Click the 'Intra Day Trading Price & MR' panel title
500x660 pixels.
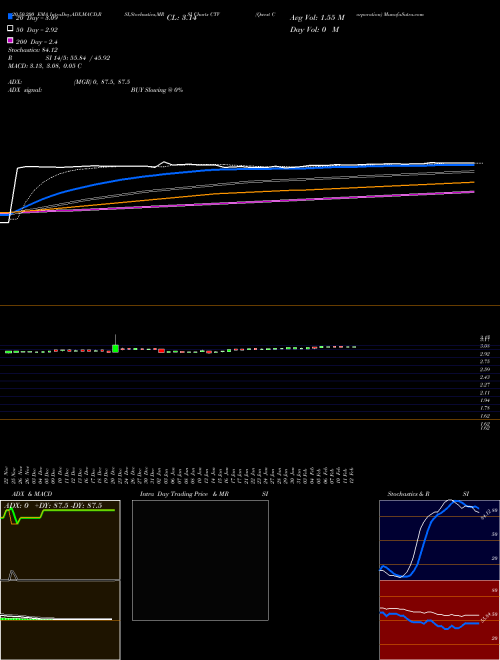pyautogui.click(x=184, y=494)
